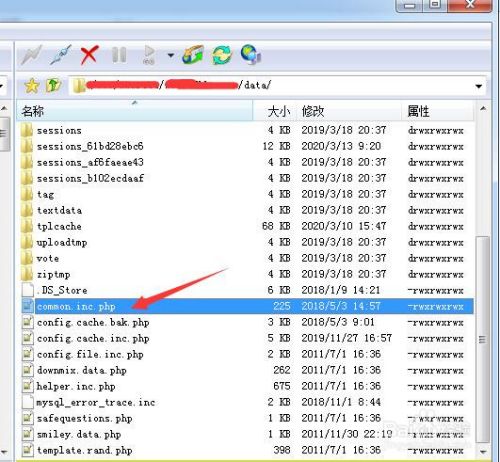Open the dropdown arrow next to play icon
Viewport: 500px width, 462px height.
pos(170,55)
